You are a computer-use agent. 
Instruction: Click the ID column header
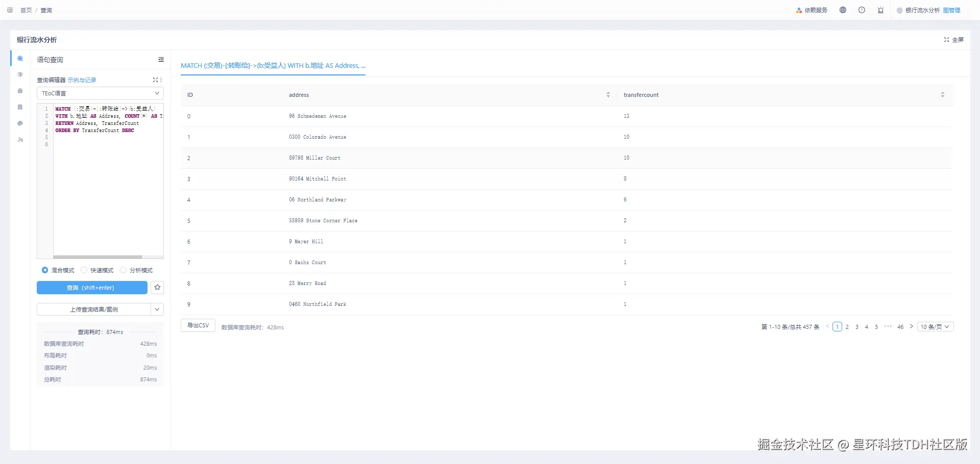[x=190, y=95]
